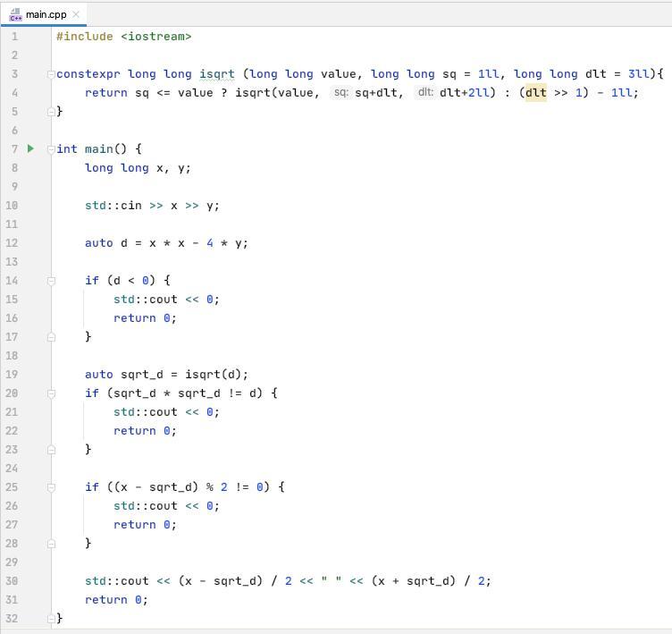Collapse the isqrt function at line 3
Viewport: 672px width, 634px height.
pyautogui.click(x=51, y=74)
